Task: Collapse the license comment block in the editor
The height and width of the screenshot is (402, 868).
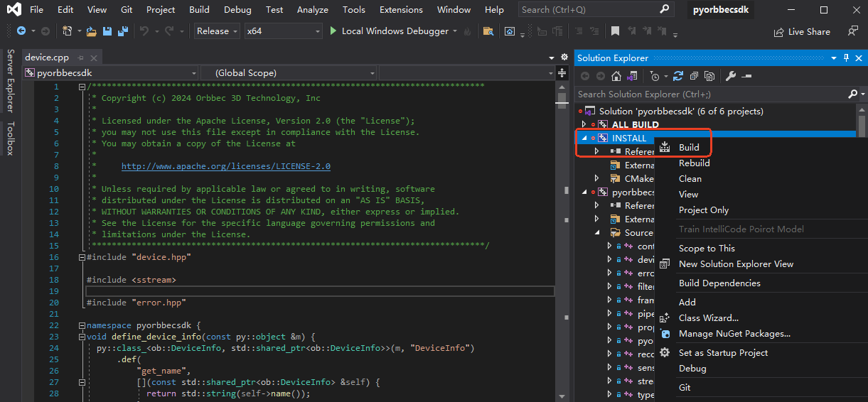Action: coord(82,87)
